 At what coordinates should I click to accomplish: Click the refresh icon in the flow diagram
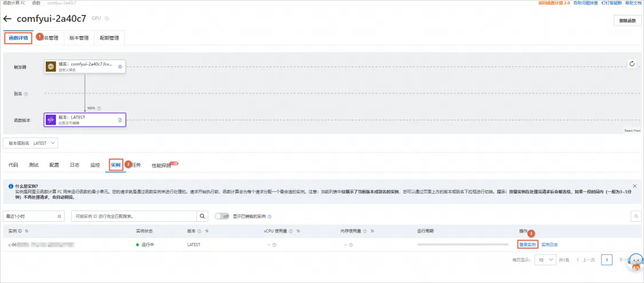click(x=632, y=64)
